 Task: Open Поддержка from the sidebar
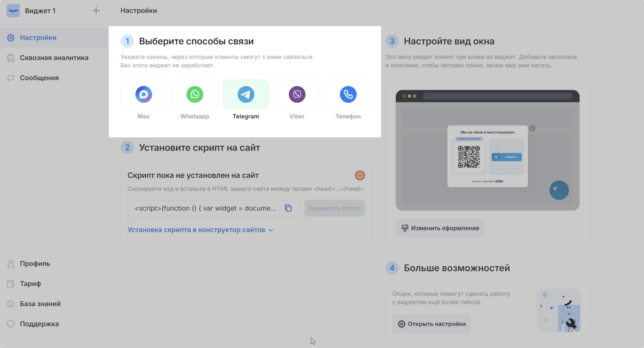click(x=39, y=324)
